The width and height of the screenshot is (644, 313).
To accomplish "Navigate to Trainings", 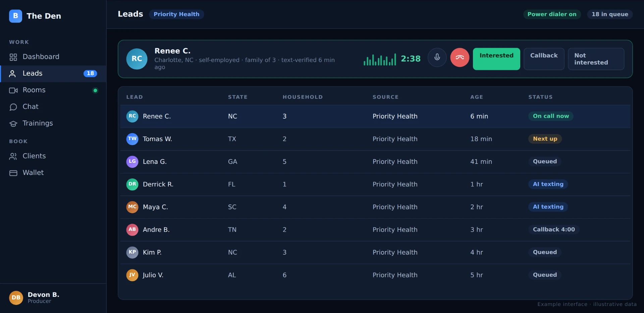I will click(53, 124).
